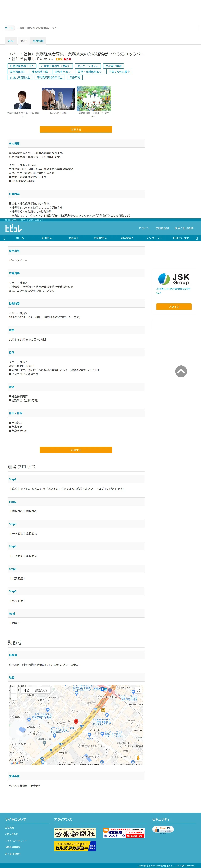
Task: Open 初掲載求人 in the navigation bar
Action: click(100, 238)
